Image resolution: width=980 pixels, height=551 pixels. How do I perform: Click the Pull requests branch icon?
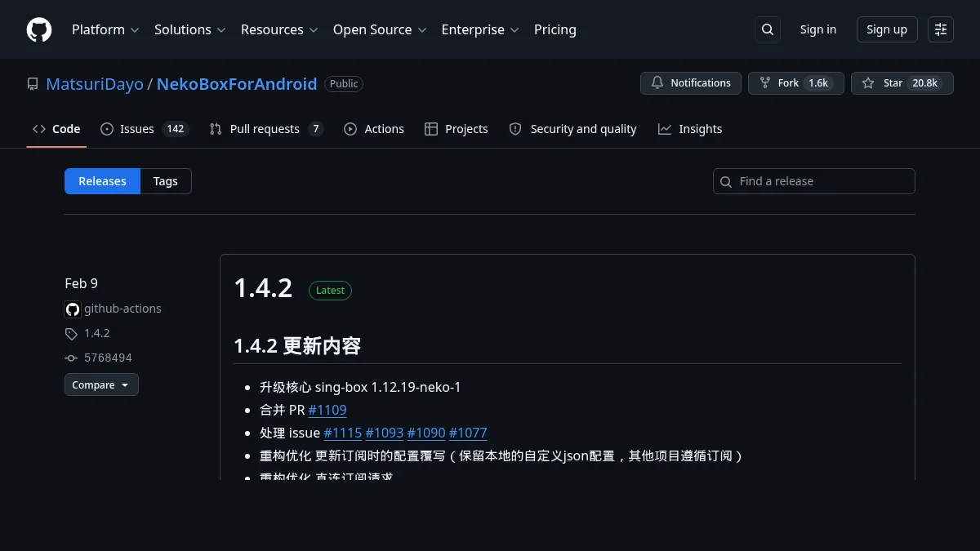tap(216, 129)
